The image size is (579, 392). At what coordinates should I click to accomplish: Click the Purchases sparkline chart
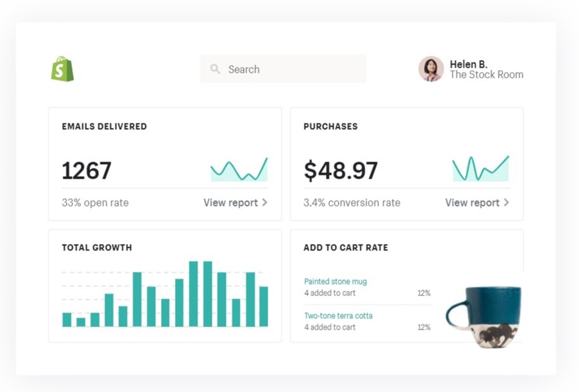[x=481, y=169]
